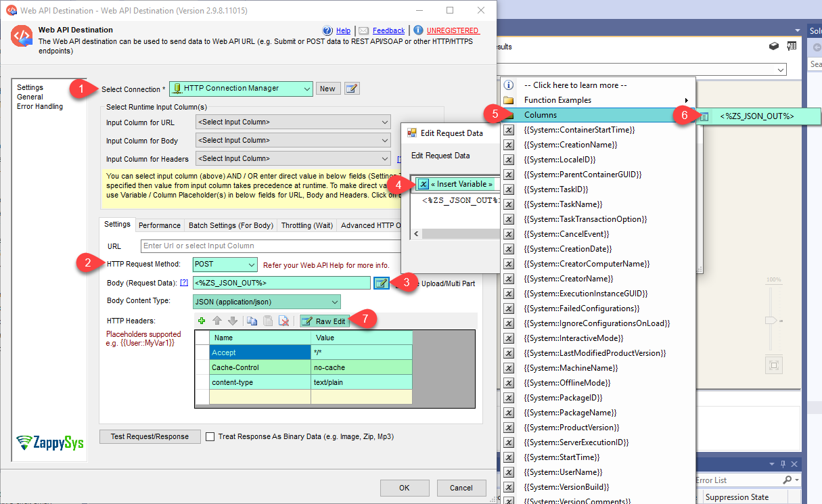Select Error Handling in left panel

40,106
